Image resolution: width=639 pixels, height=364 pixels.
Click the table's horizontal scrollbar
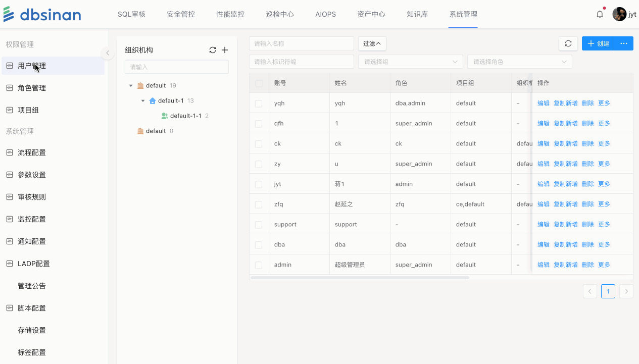click(360, 277)
